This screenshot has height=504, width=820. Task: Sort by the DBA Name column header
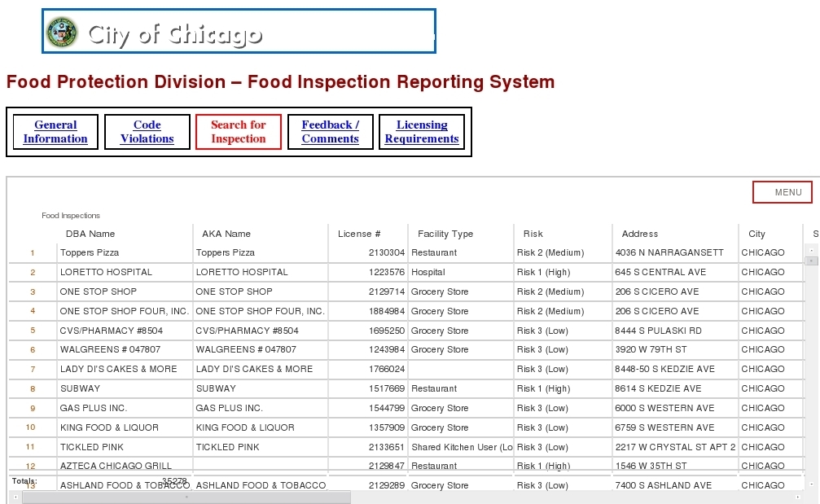pyautogui.click(x=90, y=234)
